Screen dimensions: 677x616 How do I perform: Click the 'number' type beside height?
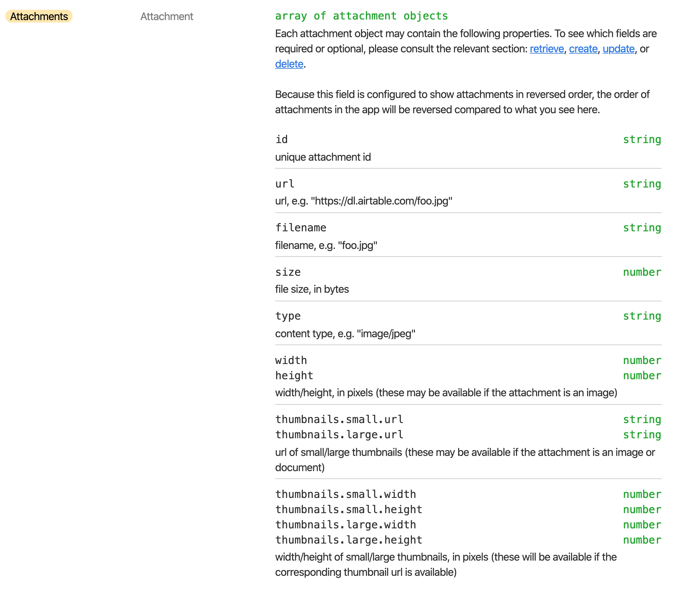click(642, 375)
